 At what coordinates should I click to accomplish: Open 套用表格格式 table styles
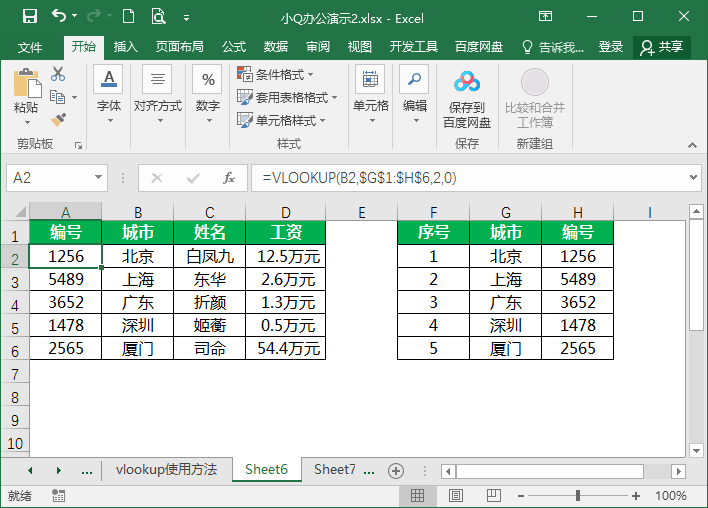coord(287,97)
